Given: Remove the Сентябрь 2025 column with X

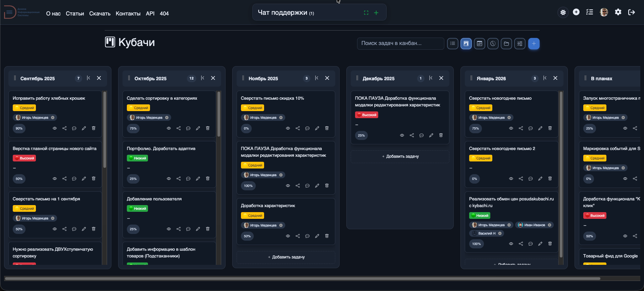Looking at the screenshot, I should coord(99,78).
